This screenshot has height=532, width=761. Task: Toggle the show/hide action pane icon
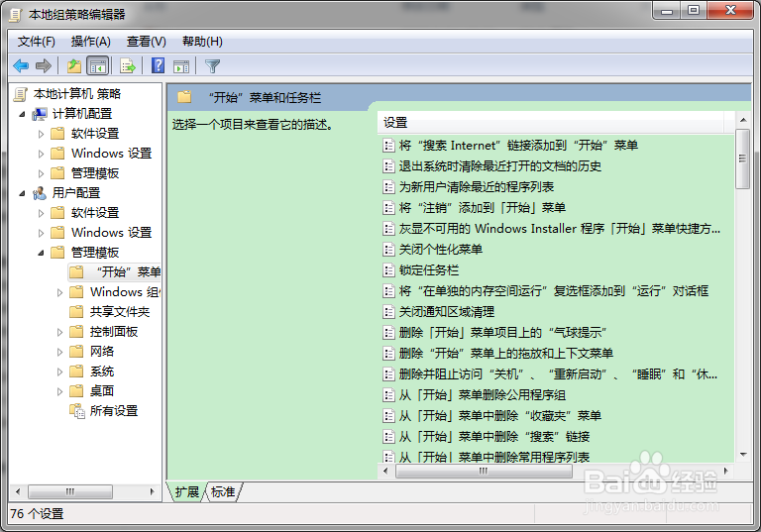(181, 66)
